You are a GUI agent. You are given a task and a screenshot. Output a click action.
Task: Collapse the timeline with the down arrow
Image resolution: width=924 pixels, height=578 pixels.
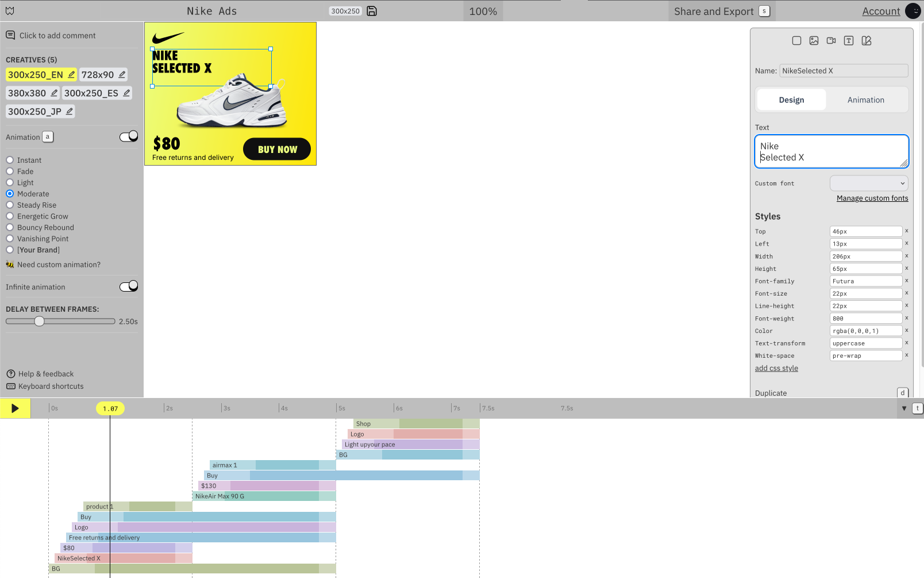pyautogui.click(x=904, y=408)
